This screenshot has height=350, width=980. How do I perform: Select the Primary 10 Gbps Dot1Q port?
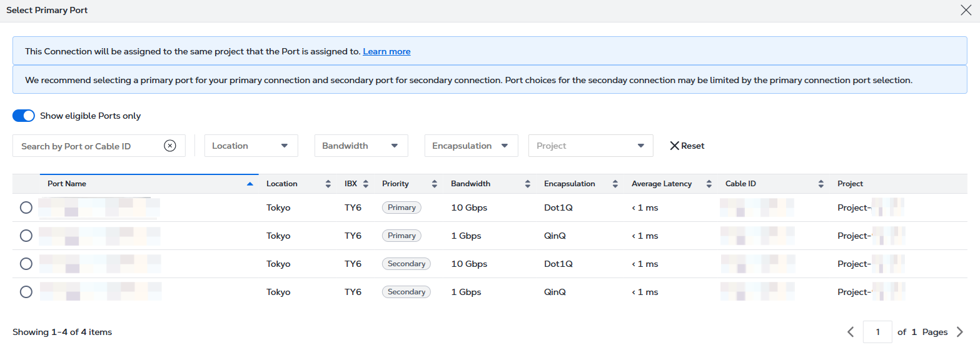click(26, 207)
